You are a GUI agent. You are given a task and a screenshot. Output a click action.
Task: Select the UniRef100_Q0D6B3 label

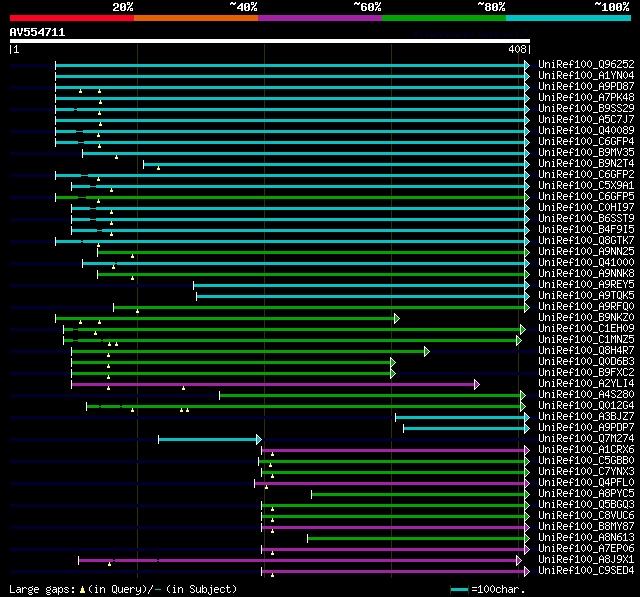point(586,362)
